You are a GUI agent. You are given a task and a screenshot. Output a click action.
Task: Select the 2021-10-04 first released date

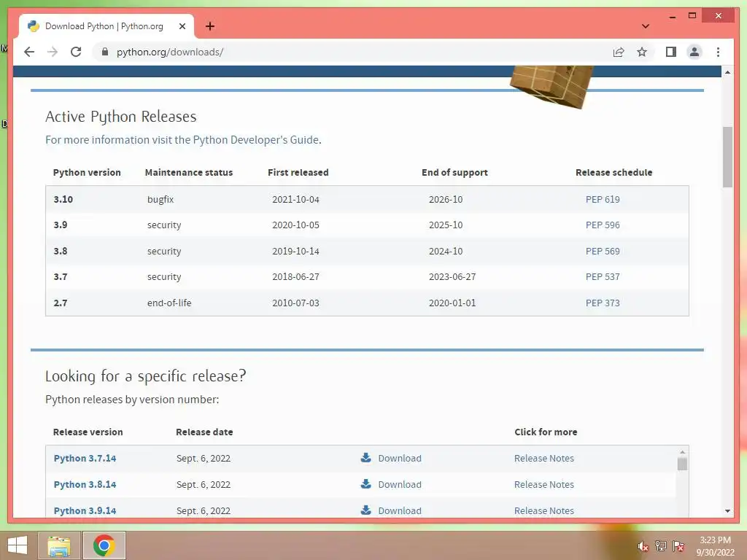click(295, 200)
